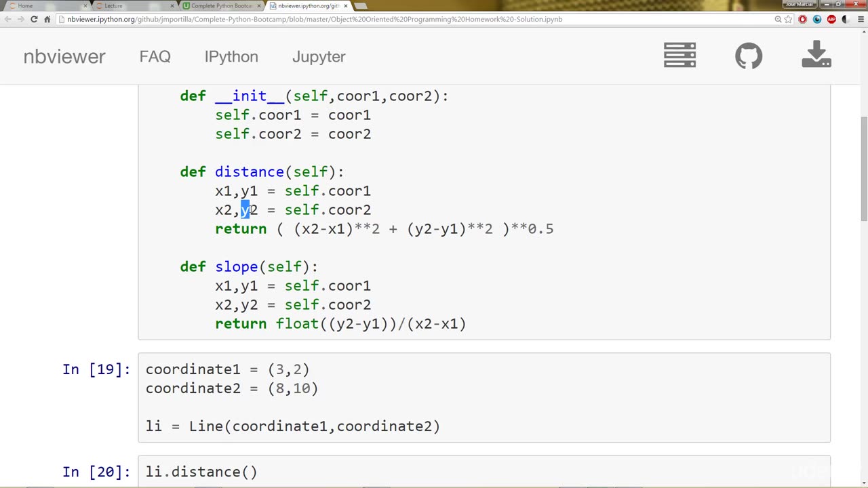Open the IPython link

(x=231, y=56)
